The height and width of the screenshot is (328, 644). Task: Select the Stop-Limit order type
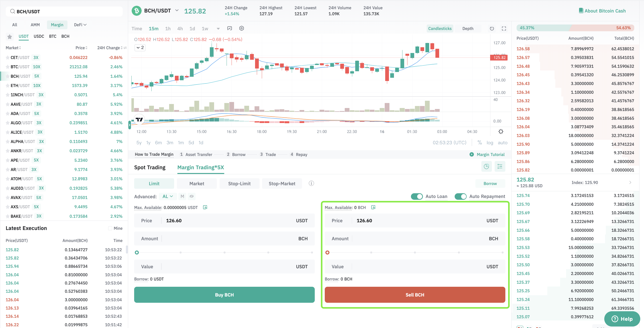pyautogui.click(x=239, y=183)
